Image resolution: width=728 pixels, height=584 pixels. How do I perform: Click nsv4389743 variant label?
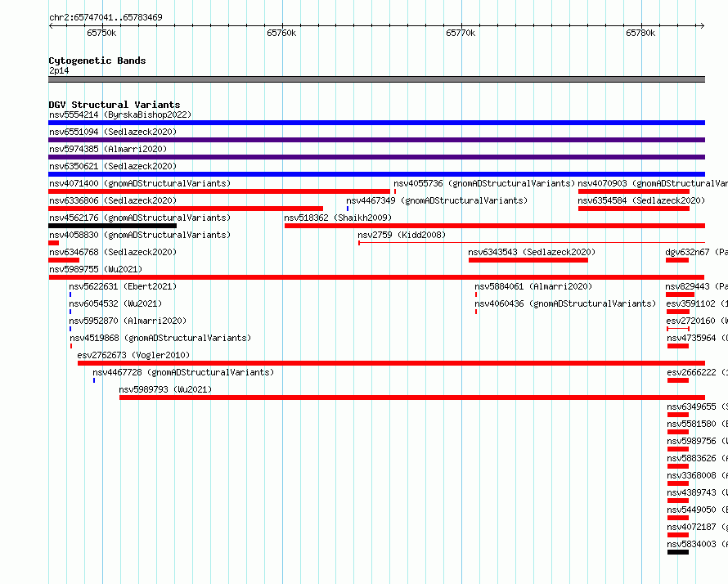tap(698, 492)
